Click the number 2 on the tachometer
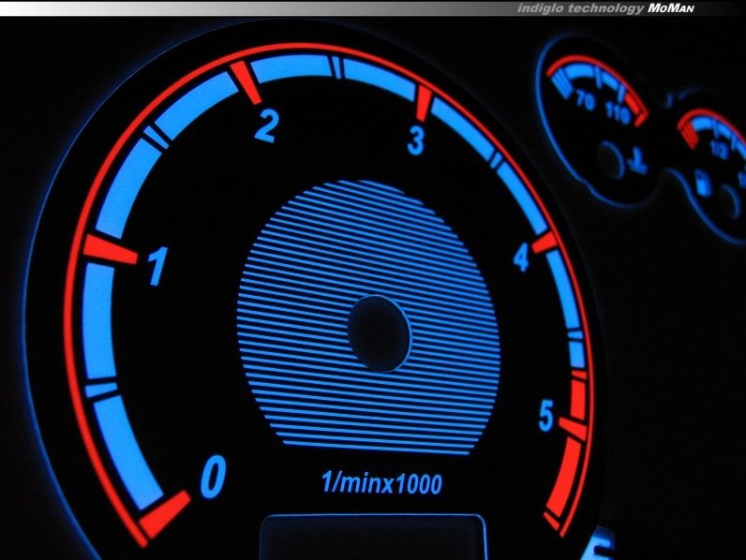The width and height of the screenshot is (746, 560). 266,125
